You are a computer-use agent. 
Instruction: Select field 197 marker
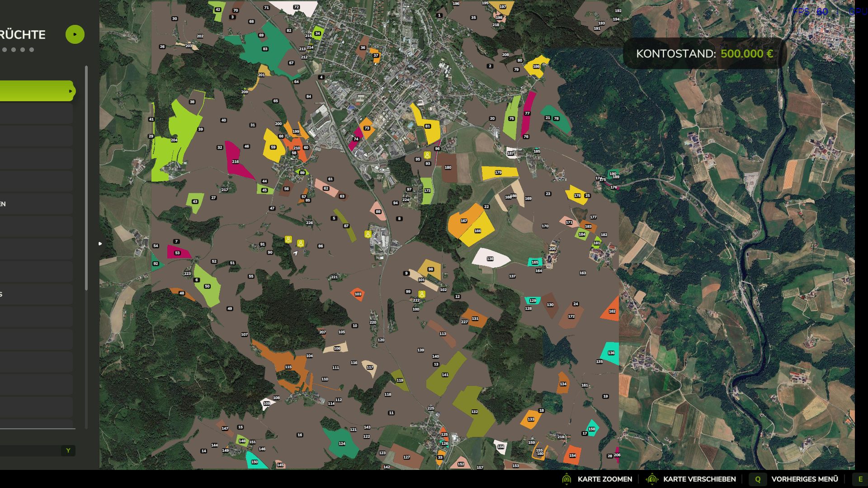click(x=503, y=7)
